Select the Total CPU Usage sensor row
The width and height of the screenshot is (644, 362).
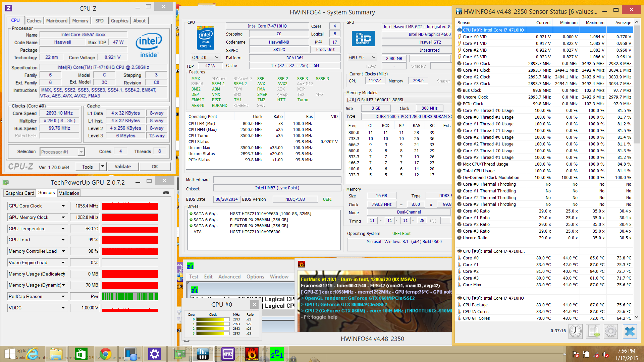tap(545, 171)
